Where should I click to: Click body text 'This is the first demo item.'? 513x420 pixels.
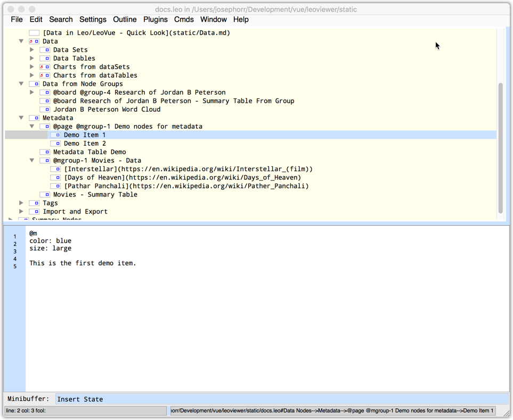(83, 263)
